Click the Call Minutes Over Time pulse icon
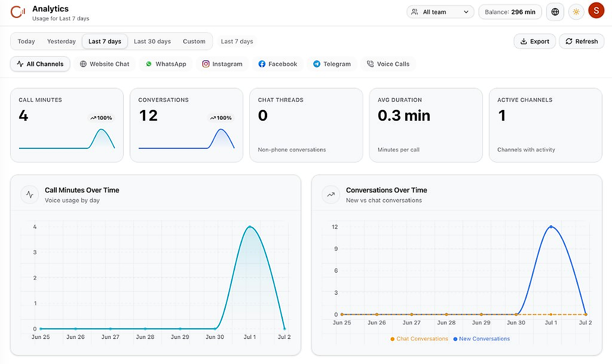Screen dimensions: 612x364 (30, 195)
